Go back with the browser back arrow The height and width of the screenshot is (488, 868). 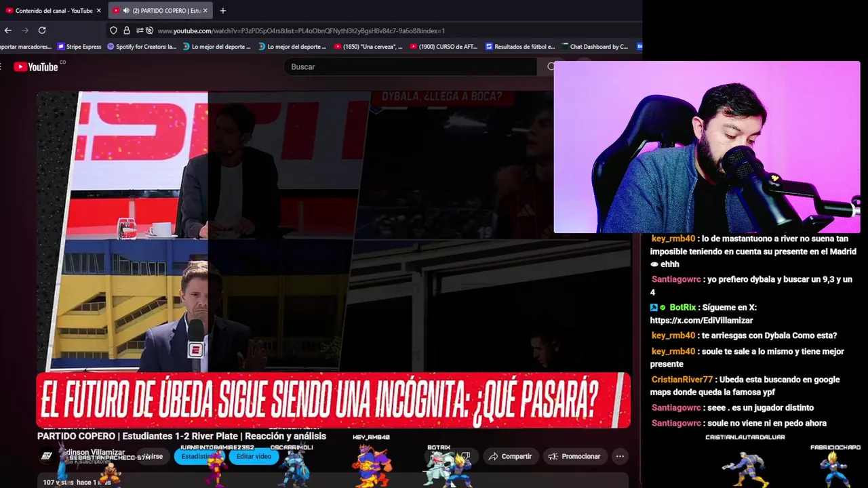[7, 30]
